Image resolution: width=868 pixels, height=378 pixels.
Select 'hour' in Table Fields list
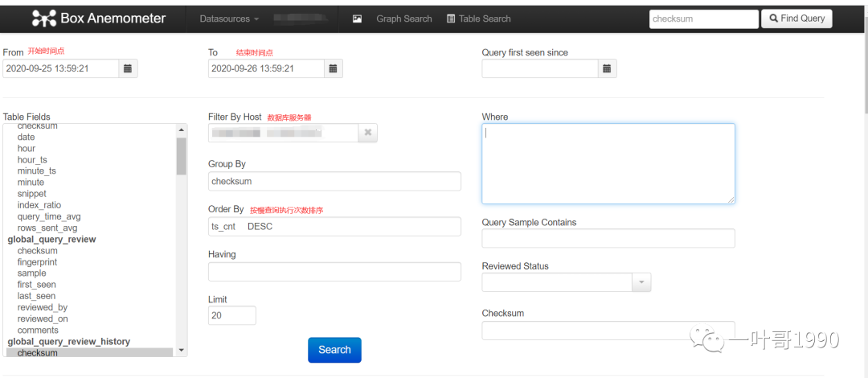click(x=26, y=149)
